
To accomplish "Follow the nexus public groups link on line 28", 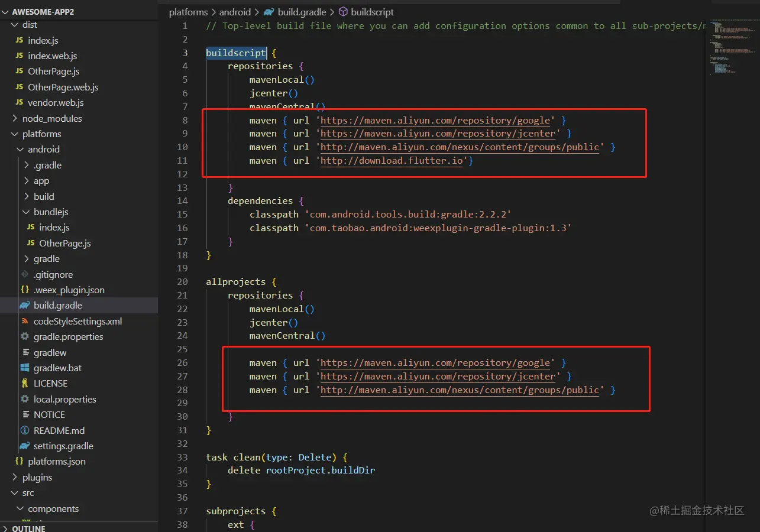I will pyautogui.click(x=460, y=390).
